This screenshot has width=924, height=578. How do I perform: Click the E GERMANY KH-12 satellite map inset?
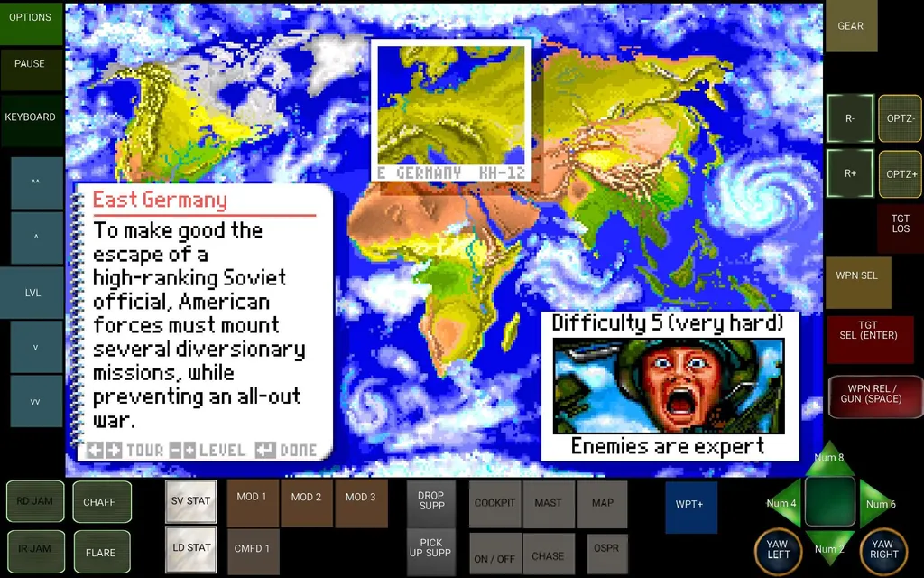[451, 110]
